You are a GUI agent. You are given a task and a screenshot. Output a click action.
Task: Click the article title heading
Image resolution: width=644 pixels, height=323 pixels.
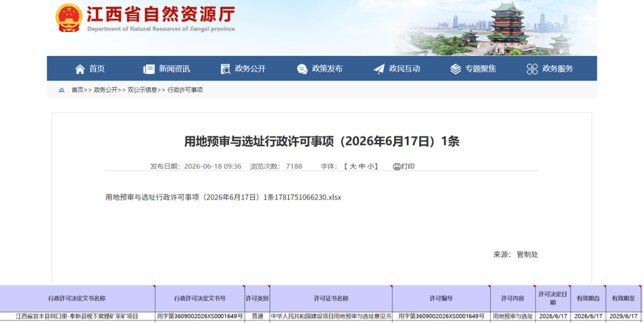coord(321,141)
